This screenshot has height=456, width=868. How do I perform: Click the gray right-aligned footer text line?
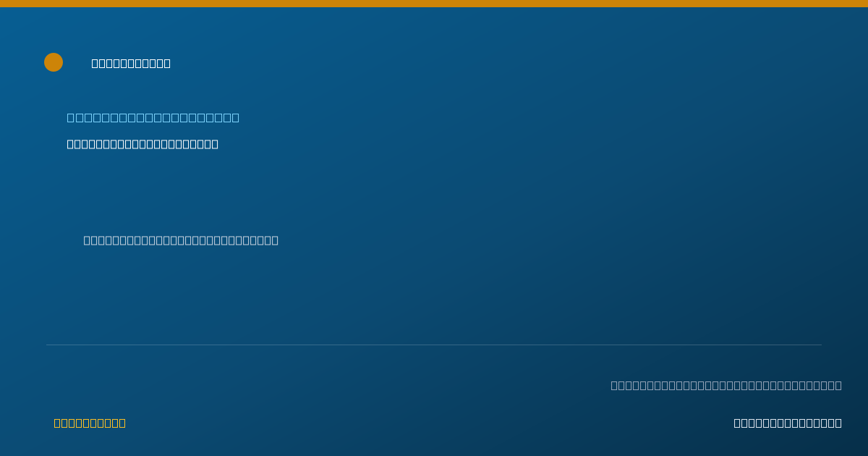pyautogui.click(x=726, y=385)
